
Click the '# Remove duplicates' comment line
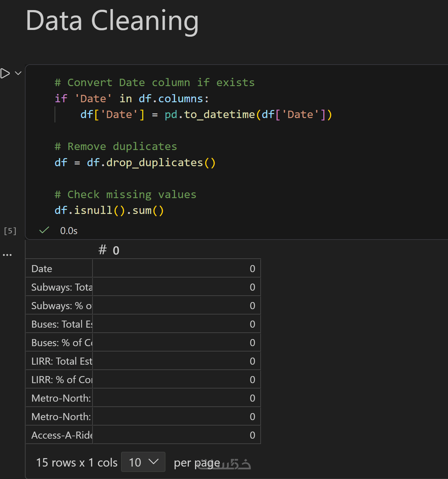pyautogui.click(x=116, y=147)
